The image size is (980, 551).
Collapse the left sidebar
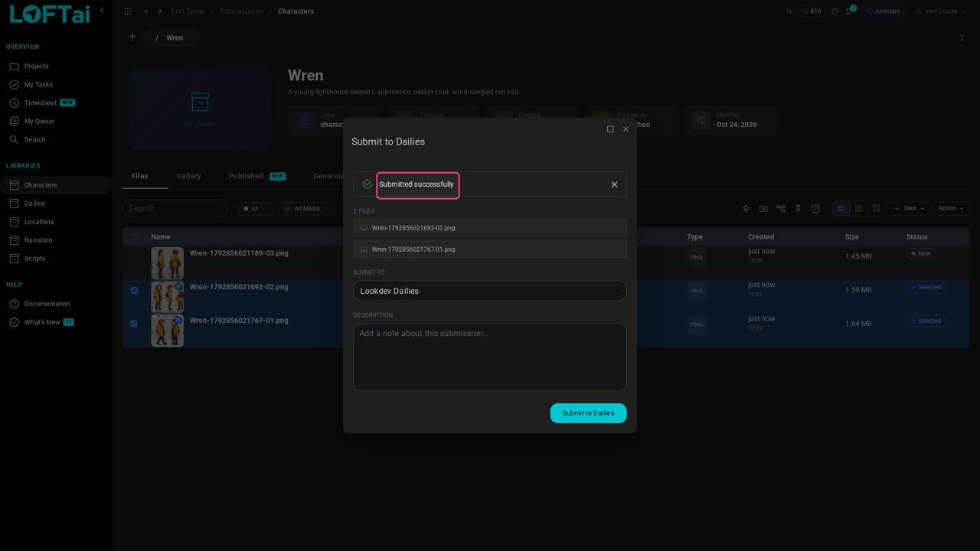coord(102,10)
